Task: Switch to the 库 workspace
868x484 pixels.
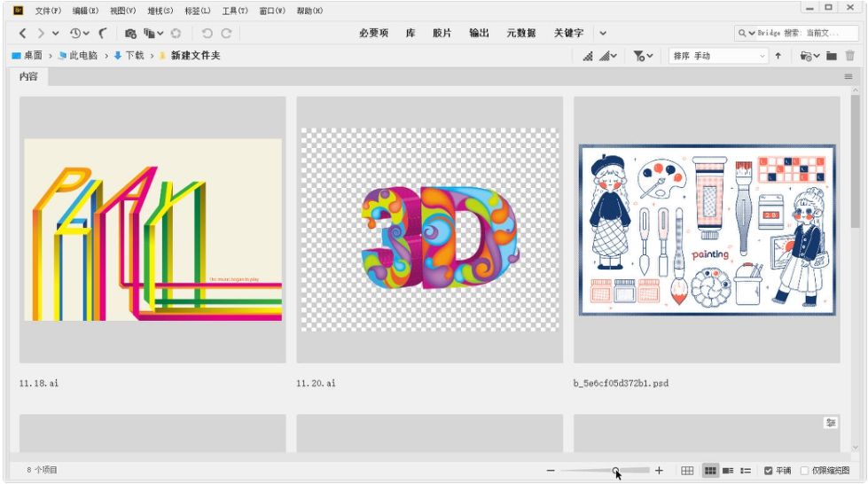Action: tap(411, 33)
